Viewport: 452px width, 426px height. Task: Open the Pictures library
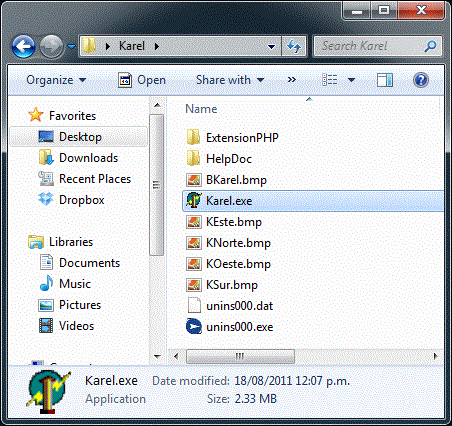click(x=80, y=305)
